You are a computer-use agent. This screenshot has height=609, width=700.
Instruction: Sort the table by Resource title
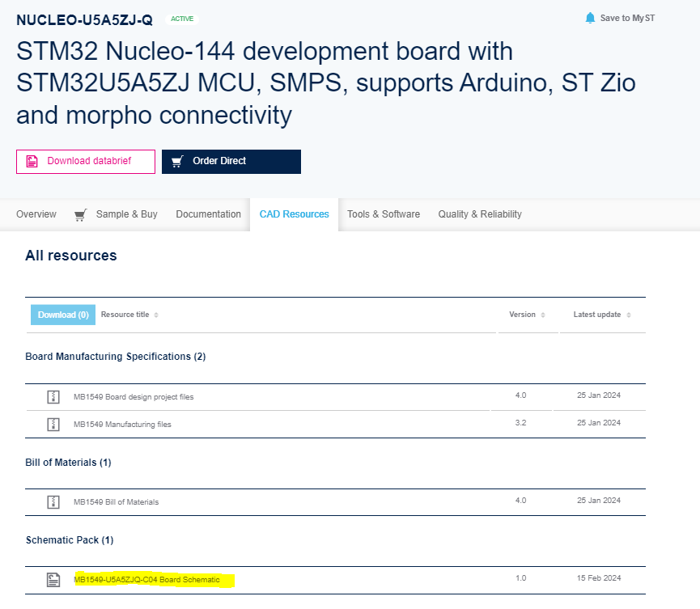pos(129,315)
